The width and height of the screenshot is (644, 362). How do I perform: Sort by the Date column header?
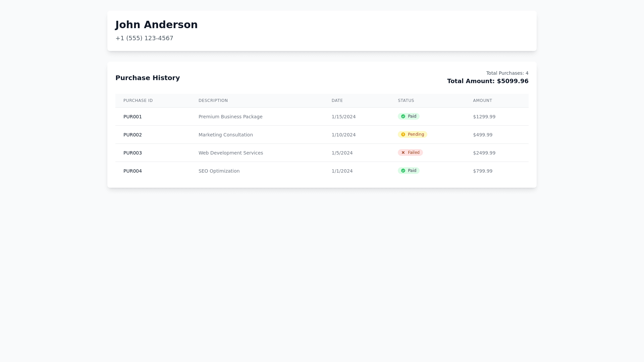pyautogui.click(x=337, y=101)
